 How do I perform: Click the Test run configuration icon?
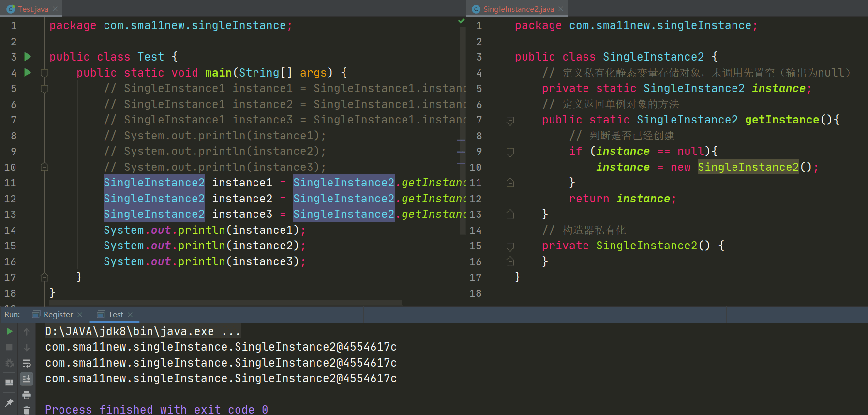coord(101,314)
